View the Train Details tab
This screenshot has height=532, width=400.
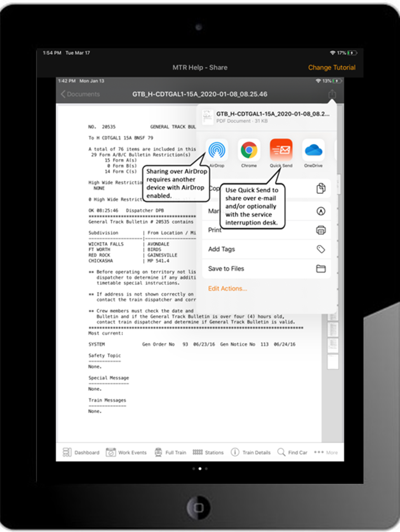(251, 452)
